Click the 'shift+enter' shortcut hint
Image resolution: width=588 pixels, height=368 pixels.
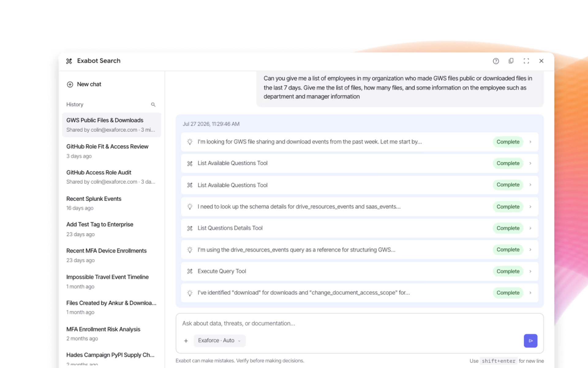tap(498, 361)
